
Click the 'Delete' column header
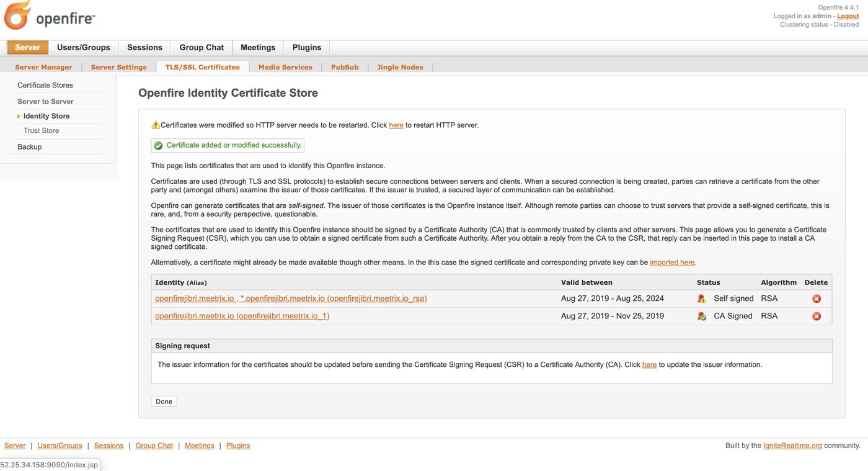click(816, 282)
